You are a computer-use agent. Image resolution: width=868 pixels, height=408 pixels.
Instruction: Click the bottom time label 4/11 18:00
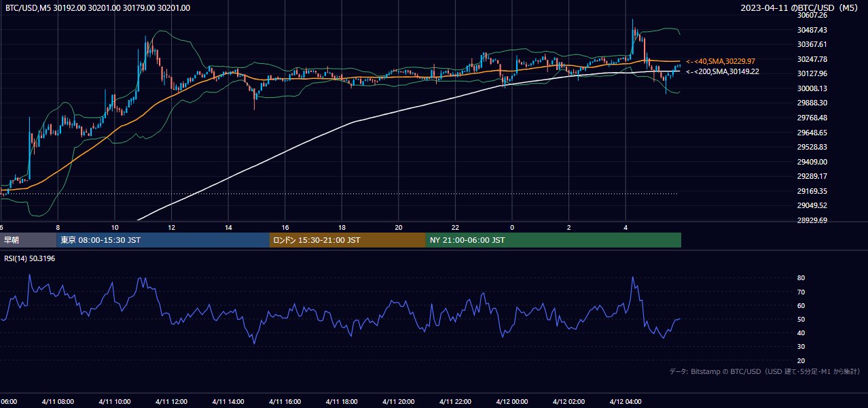(x=342, y=402)
